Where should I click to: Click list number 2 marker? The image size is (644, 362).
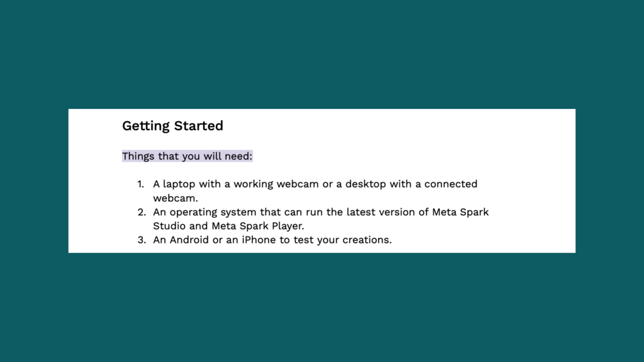pyautogui.click(x=142, y=212)
